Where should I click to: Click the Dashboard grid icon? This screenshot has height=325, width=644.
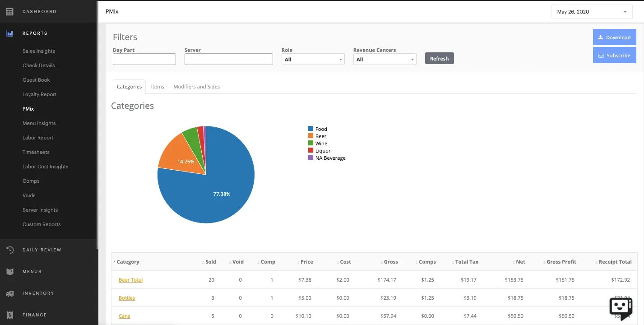pos(9,12)
